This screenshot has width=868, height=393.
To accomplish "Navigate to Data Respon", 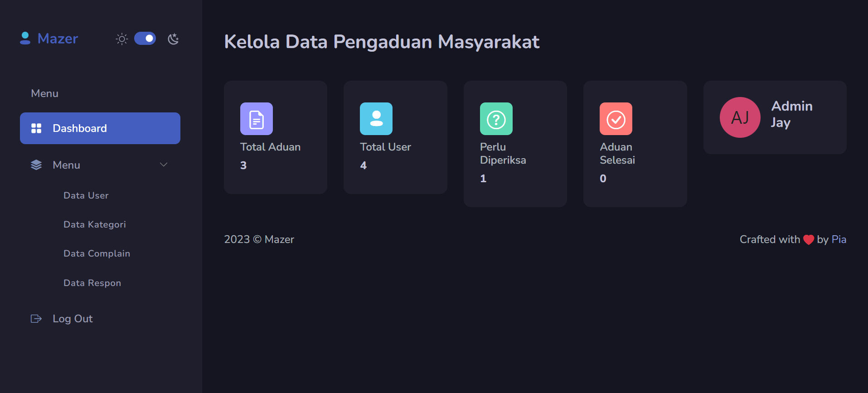I will click(92, 283).
